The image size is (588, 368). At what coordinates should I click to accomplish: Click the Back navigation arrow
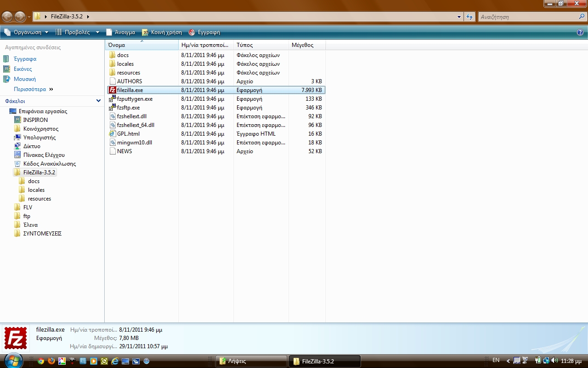pos(7,17)
